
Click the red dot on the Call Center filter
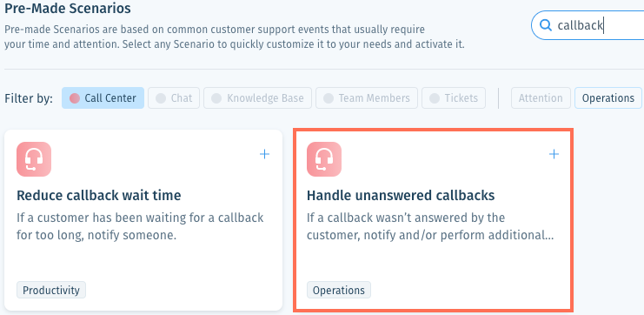point(75,98)
